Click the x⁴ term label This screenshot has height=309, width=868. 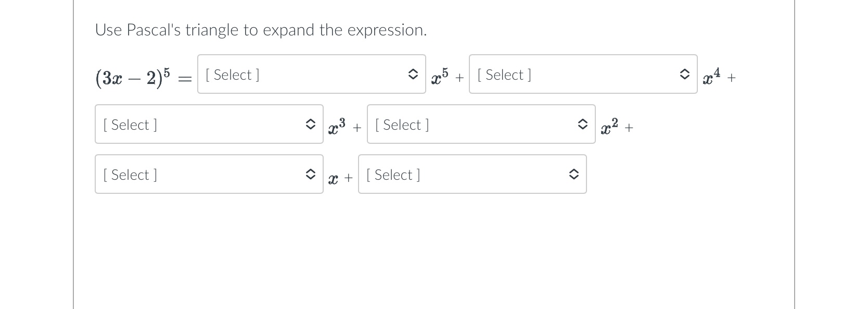[711, 76]
